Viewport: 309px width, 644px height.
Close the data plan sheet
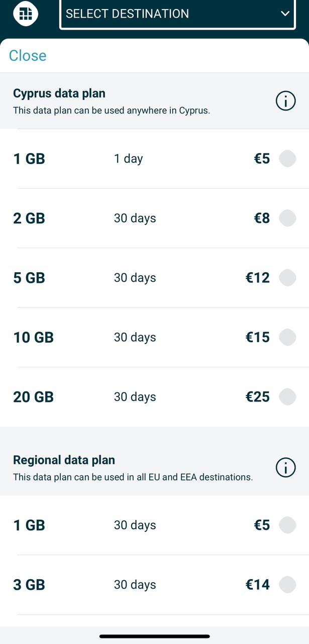28,55
